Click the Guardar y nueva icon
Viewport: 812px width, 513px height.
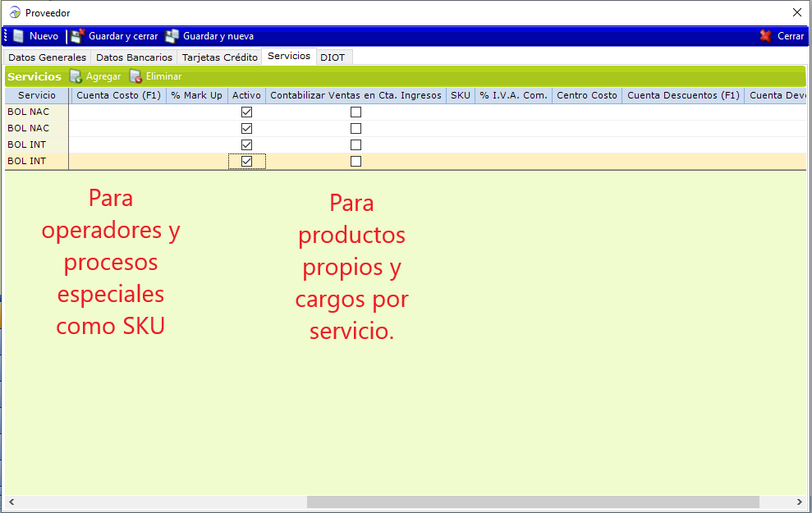(172, 36)
